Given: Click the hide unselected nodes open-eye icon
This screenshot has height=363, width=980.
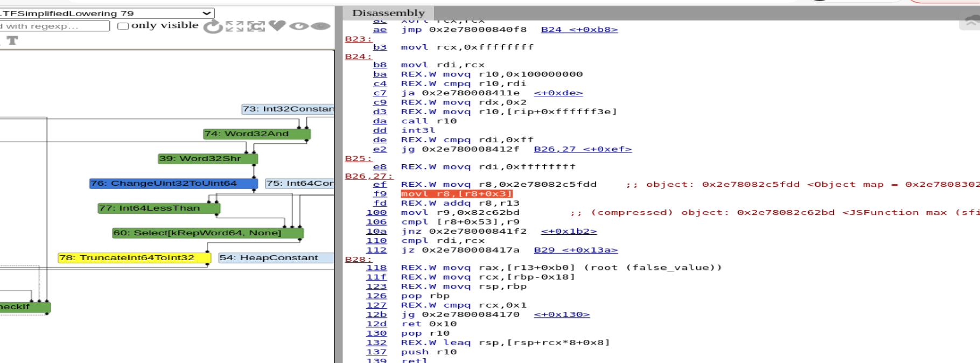Looking at the screenshot, I should click(299, 26).
